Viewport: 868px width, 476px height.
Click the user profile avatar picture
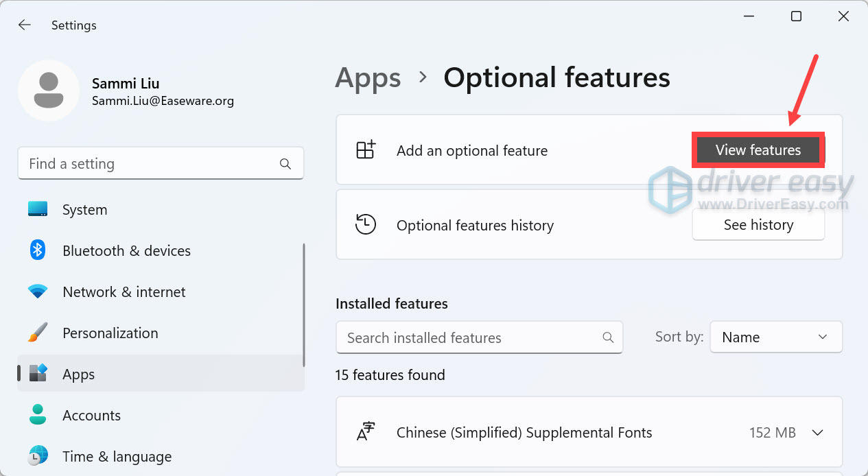49,91
